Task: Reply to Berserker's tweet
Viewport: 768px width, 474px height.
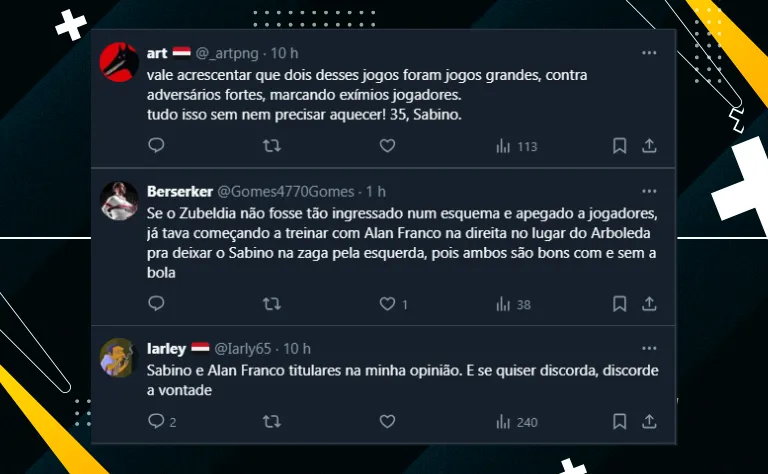Action: [x=156, y=304]
